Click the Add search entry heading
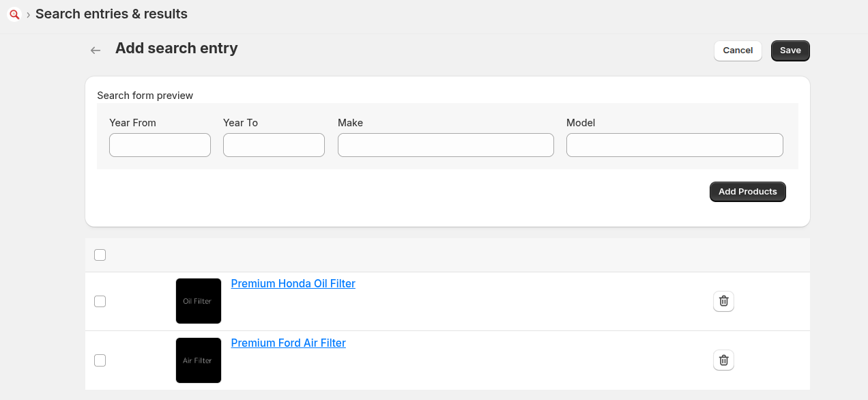This screenshot has width=868, height=400. [x=177, y=48]
